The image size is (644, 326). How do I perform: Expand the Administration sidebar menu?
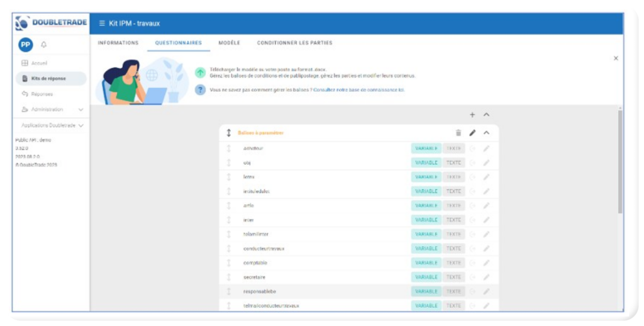tap(80, 110)
